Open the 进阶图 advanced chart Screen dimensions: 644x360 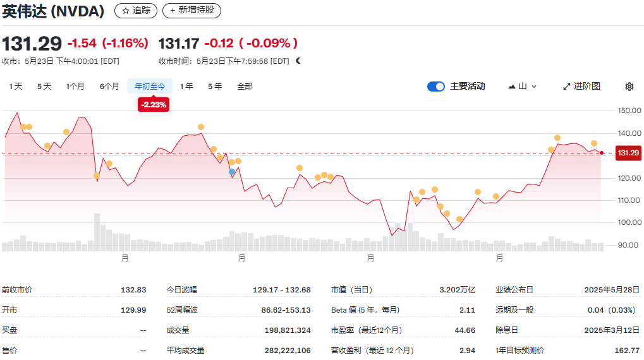tap(581, 86)
